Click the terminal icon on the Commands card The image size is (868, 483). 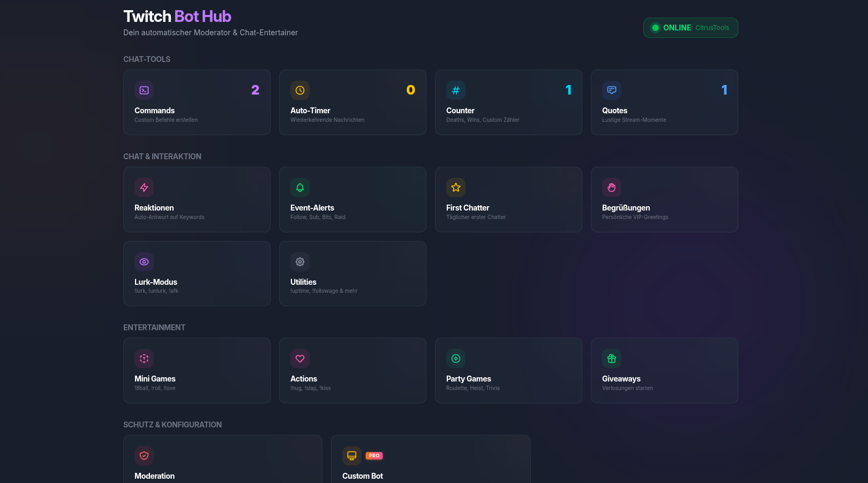(x=144, y=90)
